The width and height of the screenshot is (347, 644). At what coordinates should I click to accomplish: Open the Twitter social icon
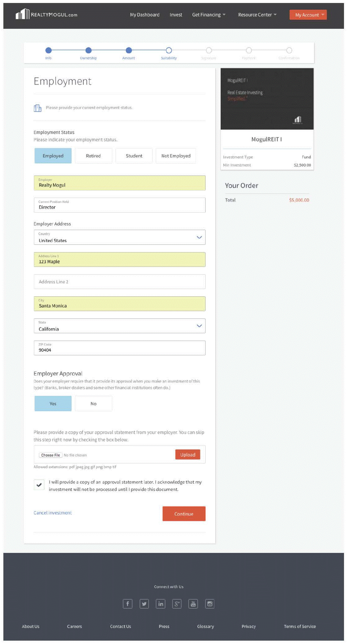click(x=144, y=604)
